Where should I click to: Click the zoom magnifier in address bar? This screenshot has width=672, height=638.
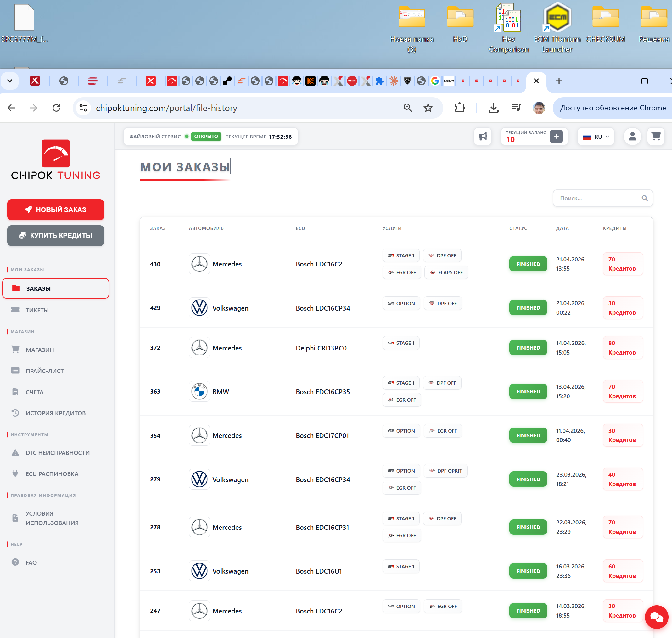click(408, 108)
